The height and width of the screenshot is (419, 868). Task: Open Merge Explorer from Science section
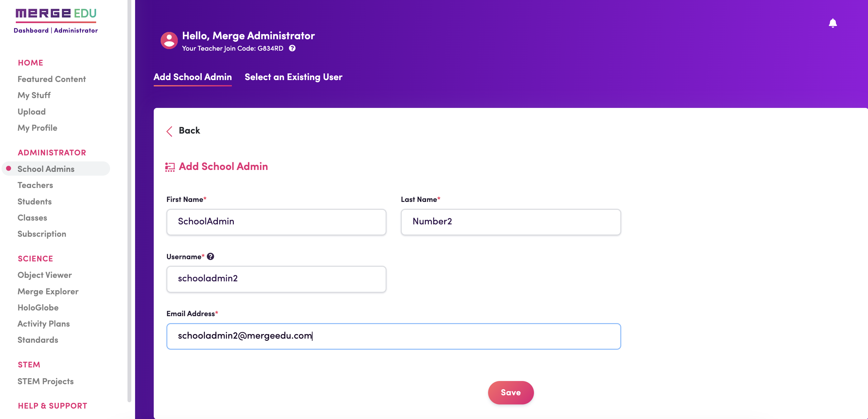(x=48, y=291)
